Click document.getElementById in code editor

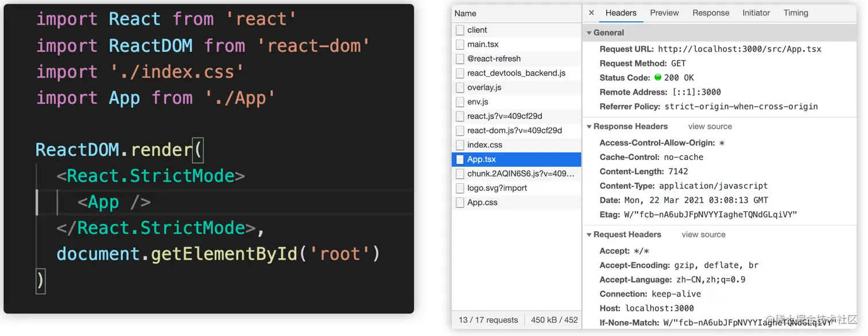177,254
